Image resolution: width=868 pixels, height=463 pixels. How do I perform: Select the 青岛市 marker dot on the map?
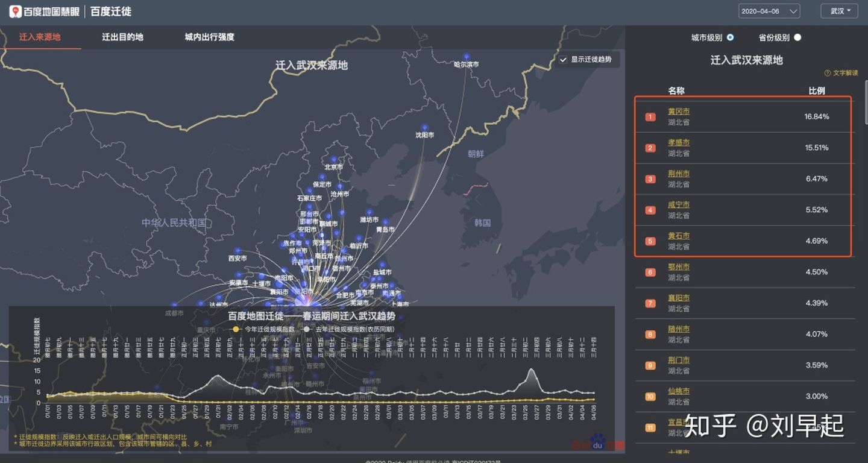385,222
